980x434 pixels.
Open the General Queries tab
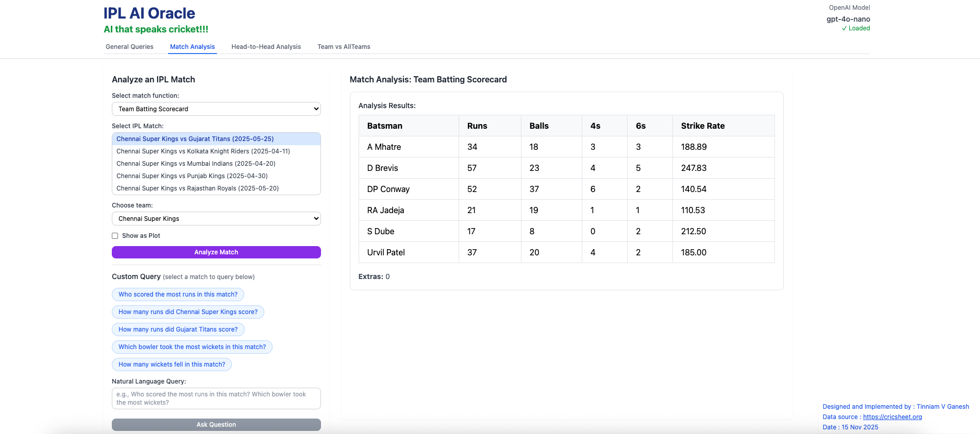pyautogui.click(x=129, y=47)
